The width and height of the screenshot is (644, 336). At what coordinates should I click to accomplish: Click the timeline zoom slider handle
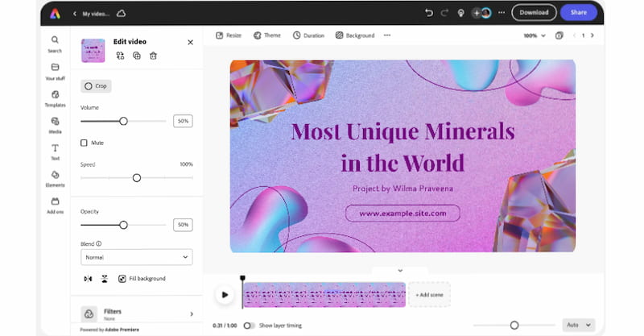click(514, 326)
